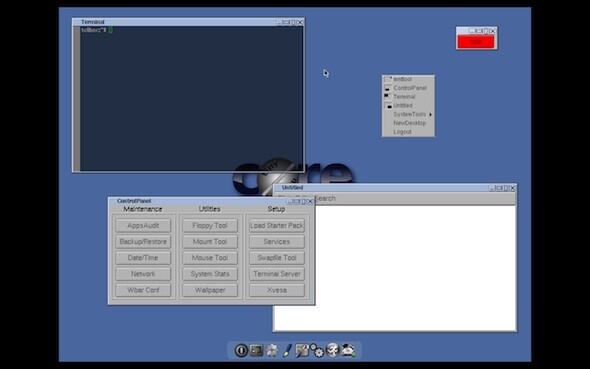Open Network settings in ControlPanel
590x369 pixels.
pos(143,274)
